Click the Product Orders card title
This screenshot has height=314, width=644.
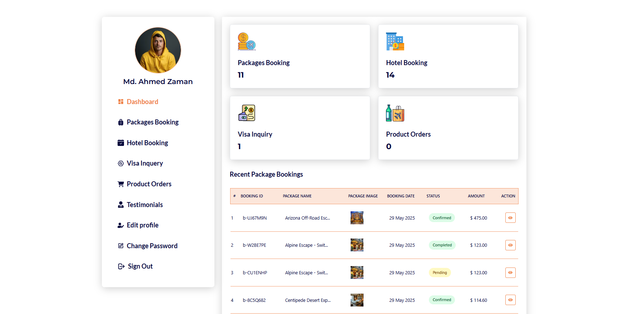408,134
